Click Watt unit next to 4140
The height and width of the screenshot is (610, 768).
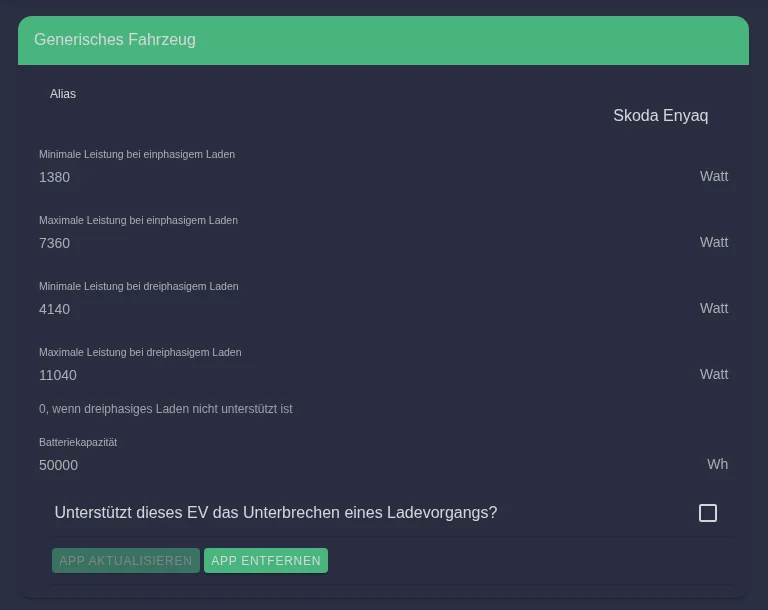point(714,308)
